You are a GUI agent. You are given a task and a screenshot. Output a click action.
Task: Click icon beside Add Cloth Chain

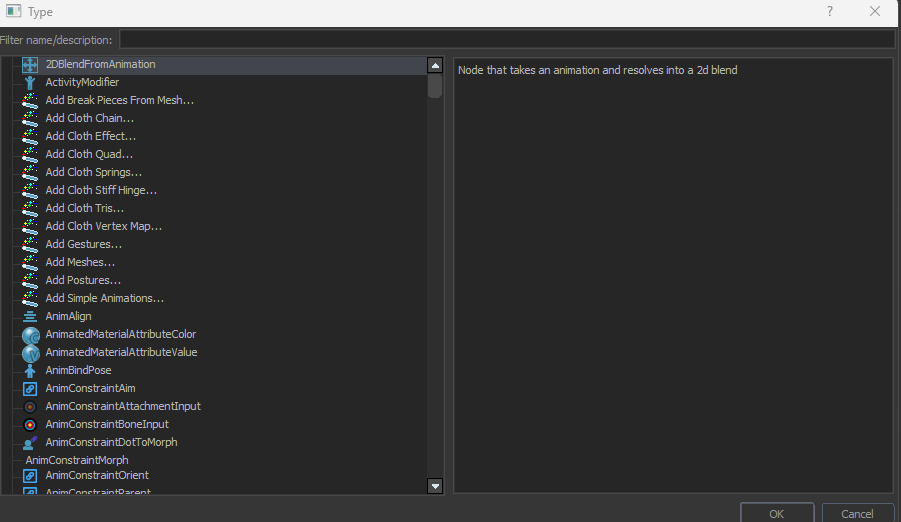30,118
